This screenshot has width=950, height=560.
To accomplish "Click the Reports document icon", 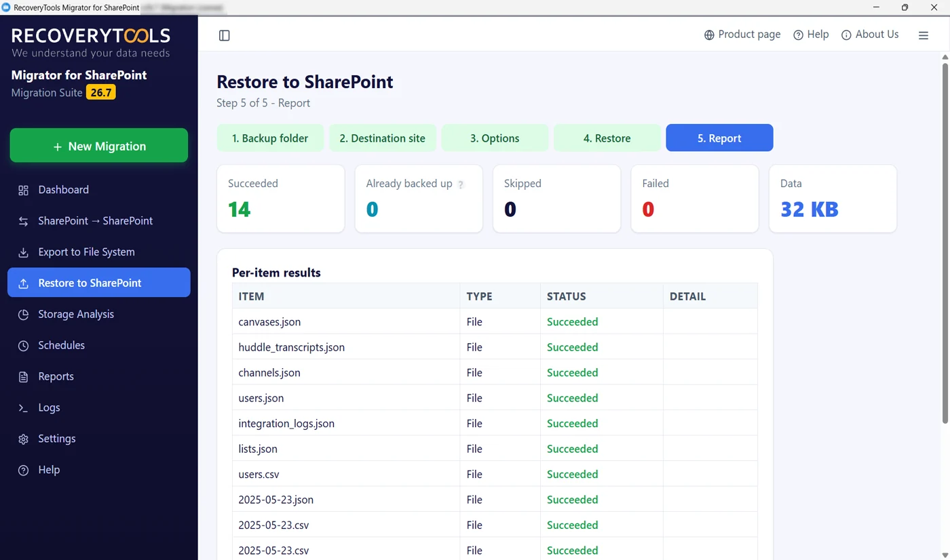I will pyautogui.click(x=23, y=378).
